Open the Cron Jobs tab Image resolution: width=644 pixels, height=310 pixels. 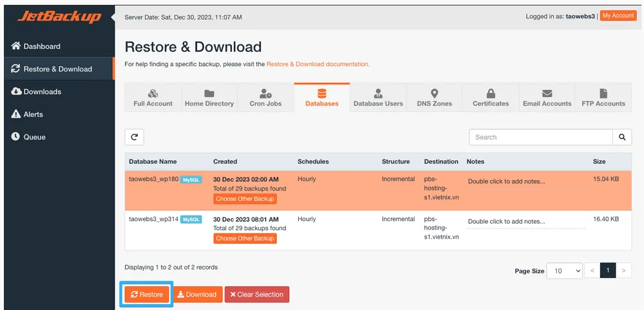[265, 98]
